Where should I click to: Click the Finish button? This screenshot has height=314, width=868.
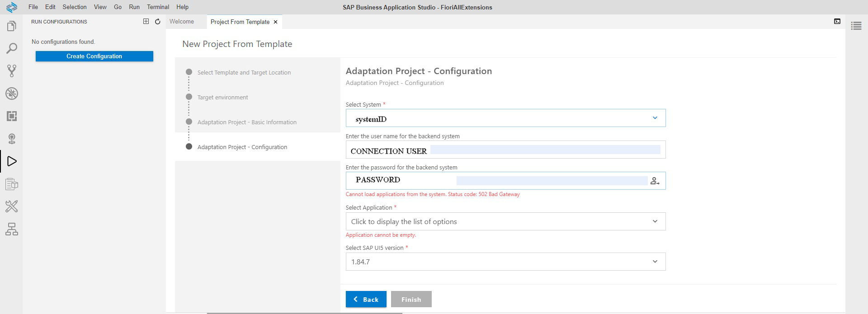(411, 299)
